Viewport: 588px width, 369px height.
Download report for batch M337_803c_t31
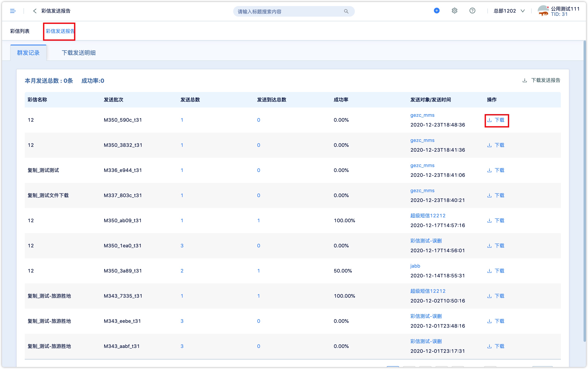click(x=496, y=195)
